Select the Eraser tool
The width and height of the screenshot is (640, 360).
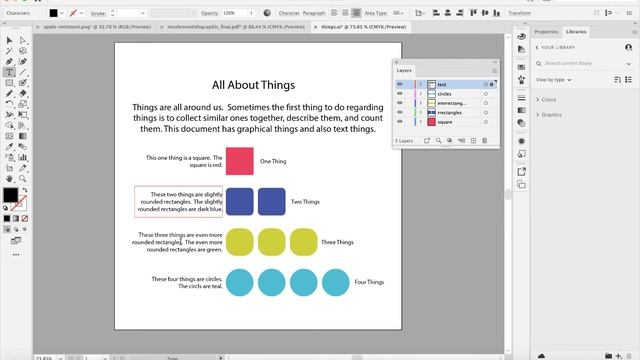click(x=23, y=93)
